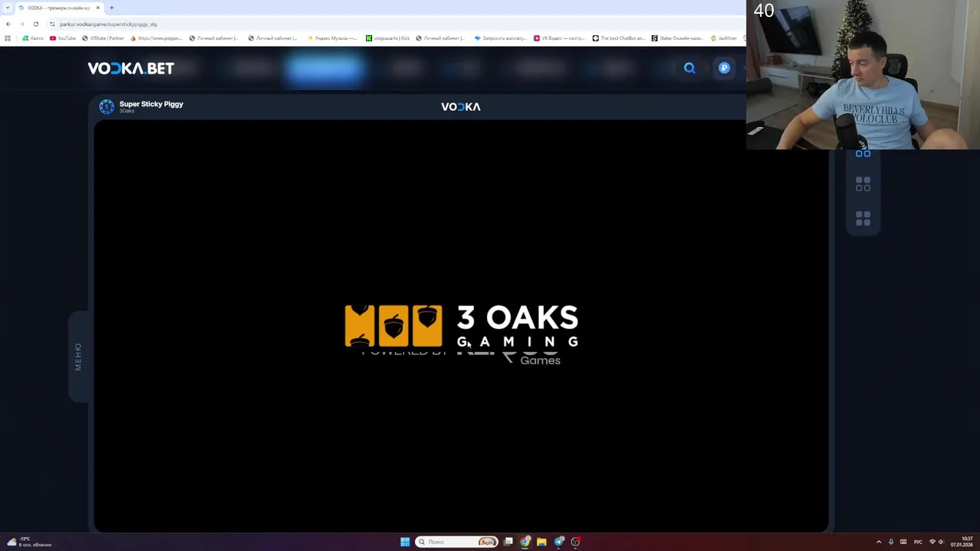Click the microphone tray icon
Image resolution: width=980 pixels, height=551 pixels.
point(890,542)
